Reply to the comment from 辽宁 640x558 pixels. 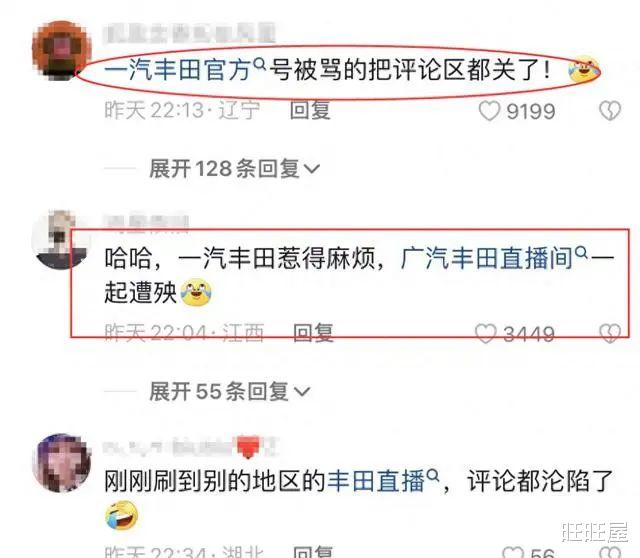pos(310,111)
